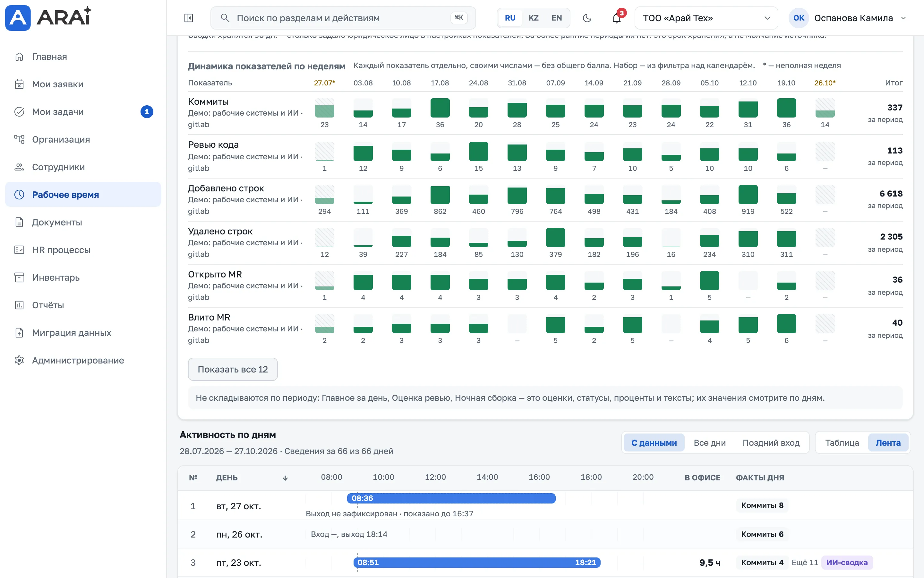Click Мои задачи badge count 1
The height and width of the screenshot is (578, 924).
click(147, 112)
